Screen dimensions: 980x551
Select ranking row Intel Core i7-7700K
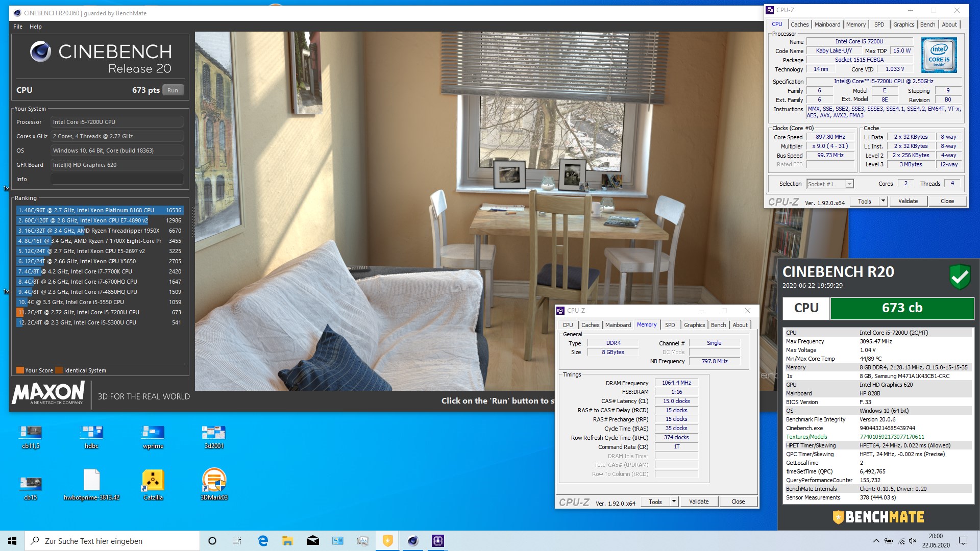tap(100, 271)
